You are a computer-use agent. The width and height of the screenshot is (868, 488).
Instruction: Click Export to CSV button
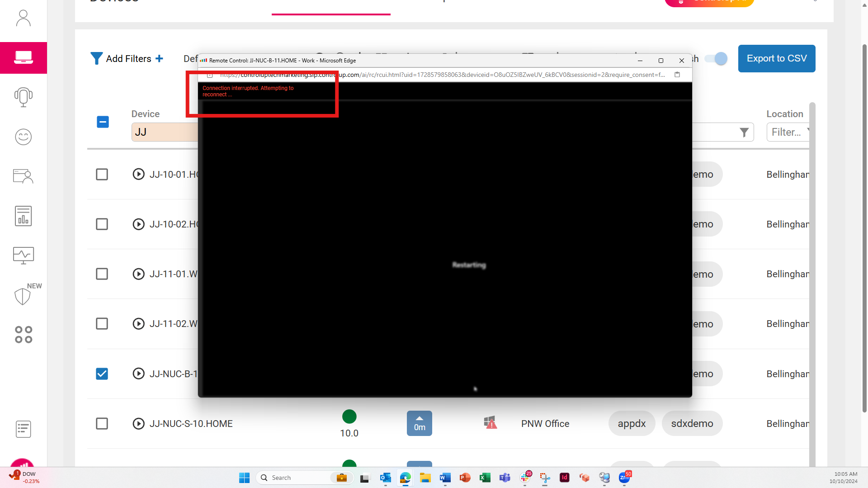pyautogui.click(x=777, y=58)
